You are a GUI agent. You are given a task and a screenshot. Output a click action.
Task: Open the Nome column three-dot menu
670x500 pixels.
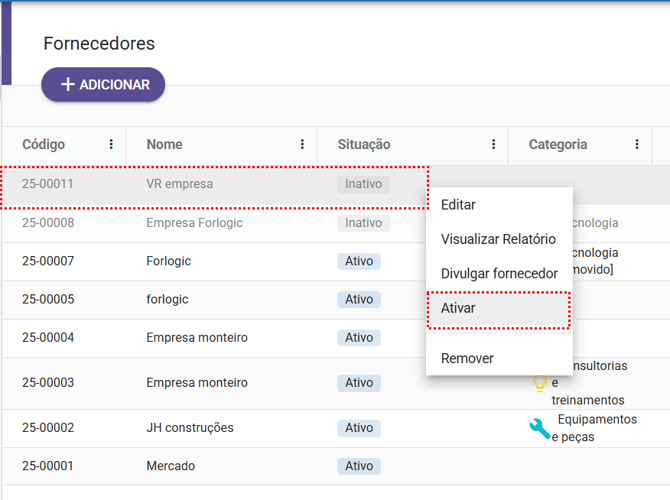(x=302, y=145)
